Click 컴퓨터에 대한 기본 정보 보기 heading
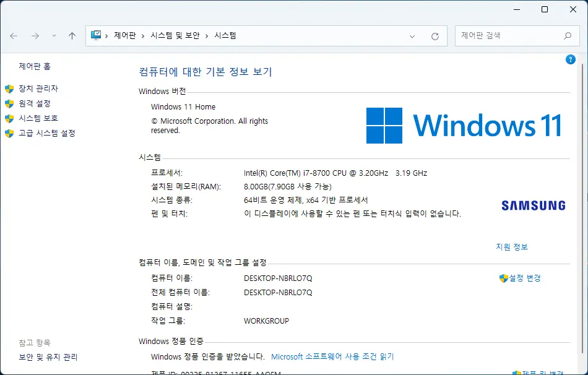588x375 pixels. click(x=205, y=72)
